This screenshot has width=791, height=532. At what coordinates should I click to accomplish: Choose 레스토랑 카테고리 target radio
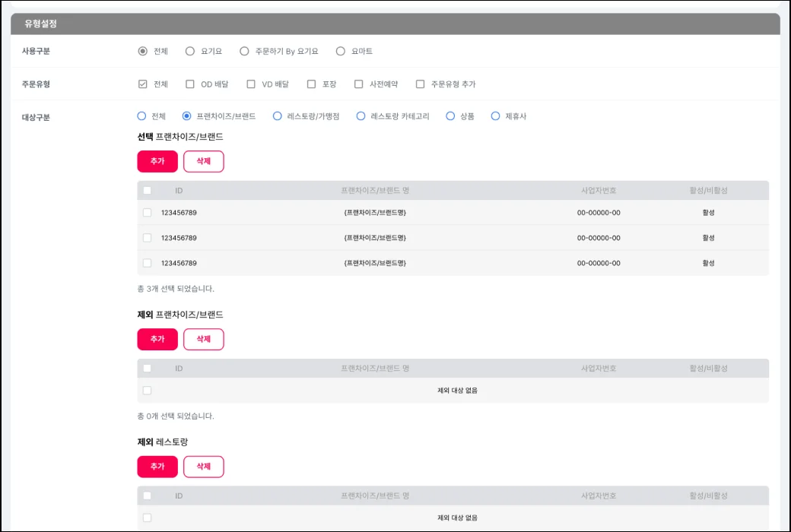(x=361, y=116)
